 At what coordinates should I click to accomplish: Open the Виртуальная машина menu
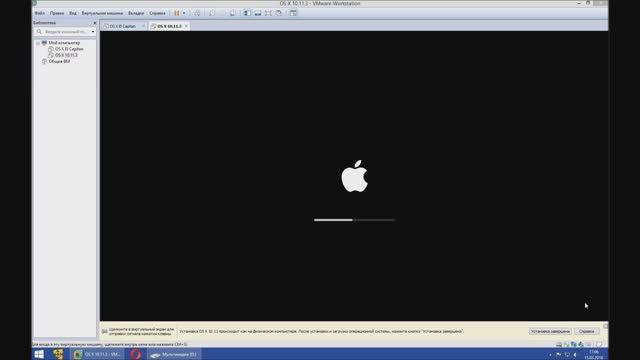[x=102, y=13]
